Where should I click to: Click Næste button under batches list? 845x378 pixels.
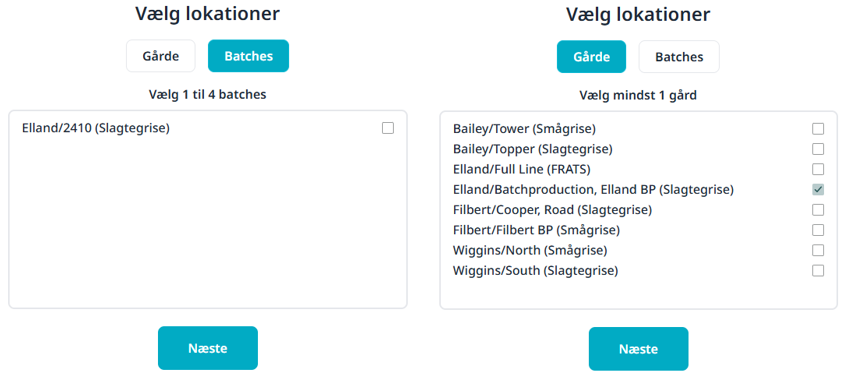(207, 348)
